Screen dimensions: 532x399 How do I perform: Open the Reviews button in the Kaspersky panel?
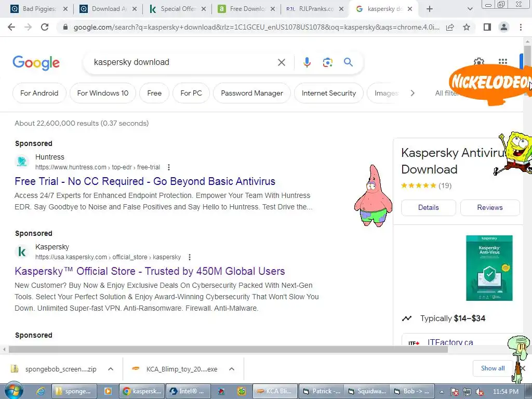[x=490, y=208]
